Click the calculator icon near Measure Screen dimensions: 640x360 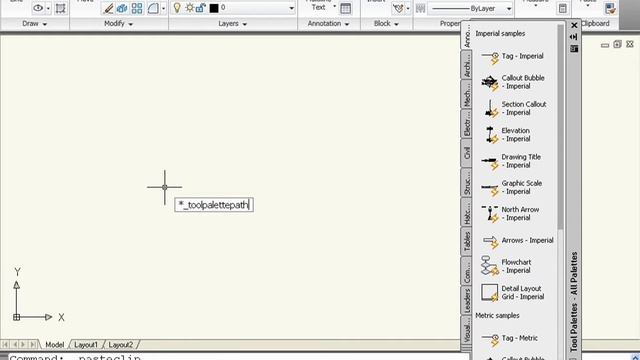[562, 8]
